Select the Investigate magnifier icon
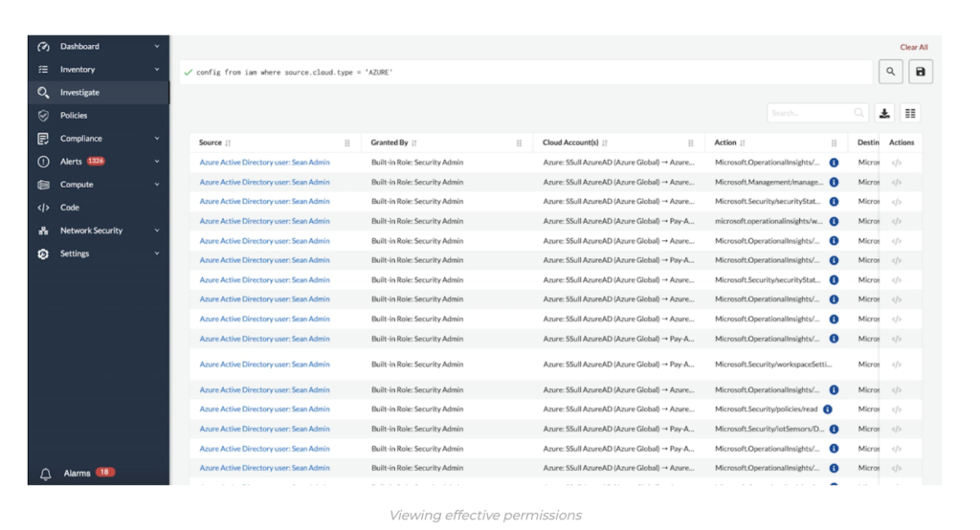 point(43,93)
